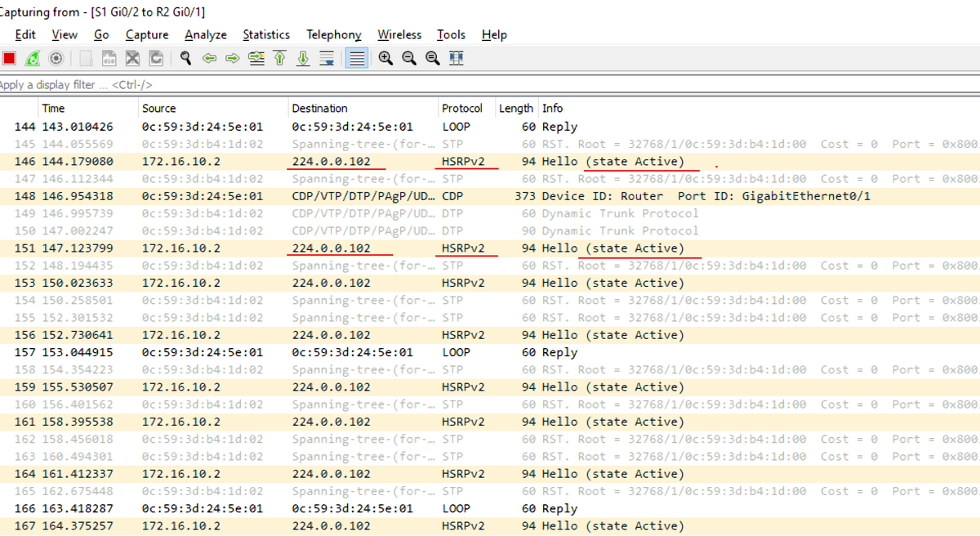The width and height of the screenshot is (980, 536).
Task: Toggle auto scroll during live capture
Action: pyautogui.click(x=327, y=59)
